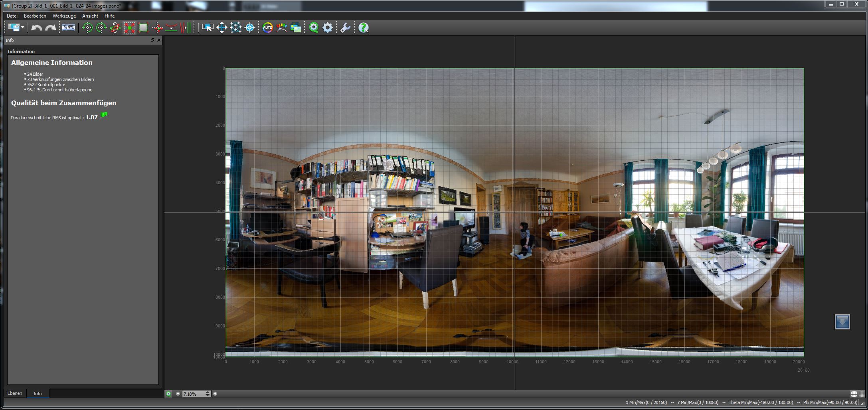Image resolution: width=868 pixels, height=410 pixels.
Task: Switch to the Ebenen tab
Action: 15,393
